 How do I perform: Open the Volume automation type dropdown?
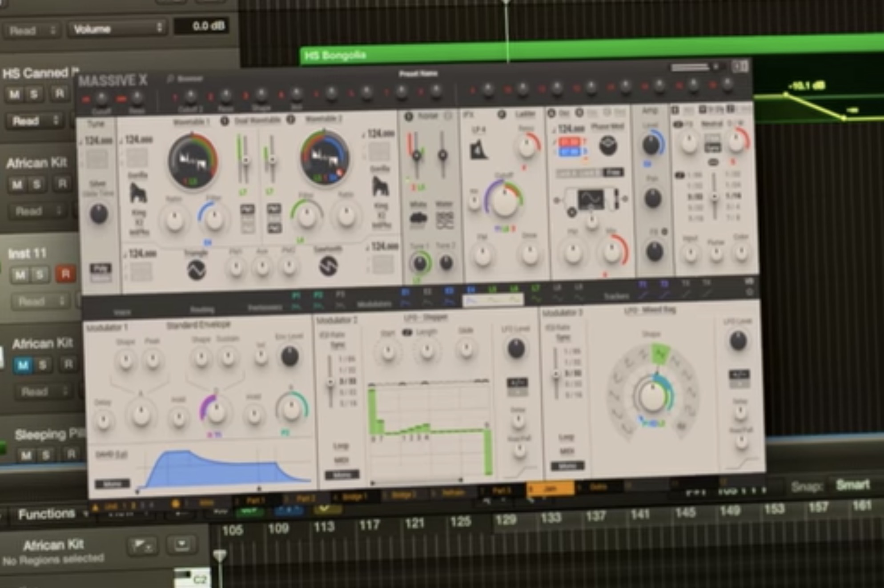tap(117, 28)
